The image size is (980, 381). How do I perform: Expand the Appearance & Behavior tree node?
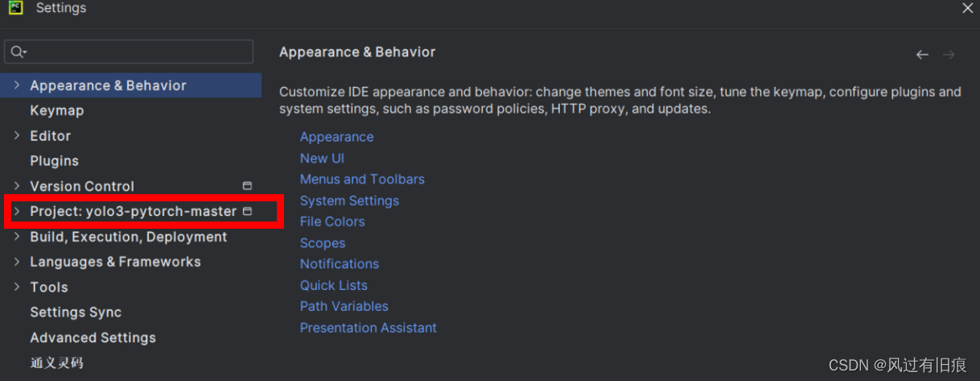17,85
